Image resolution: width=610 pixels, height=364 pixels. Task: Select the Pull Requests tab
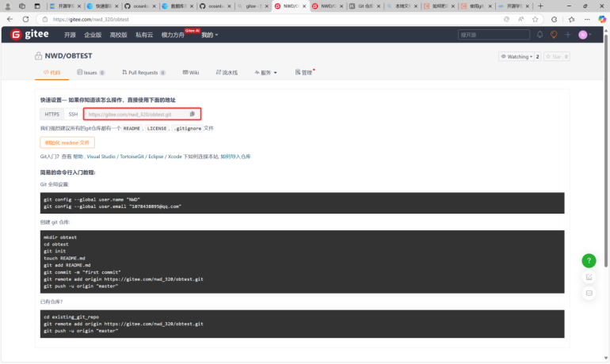tap(143, 72)
